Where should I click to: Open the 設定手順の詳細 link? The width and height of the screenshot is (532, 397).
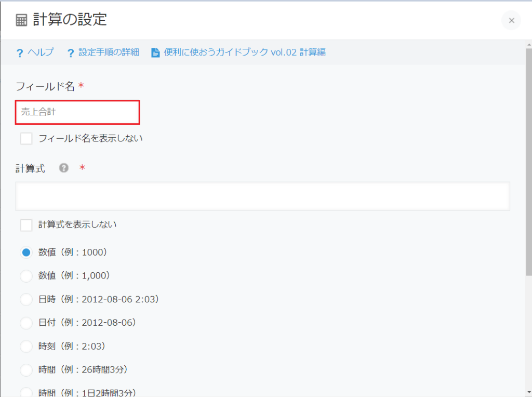[109, 52]
